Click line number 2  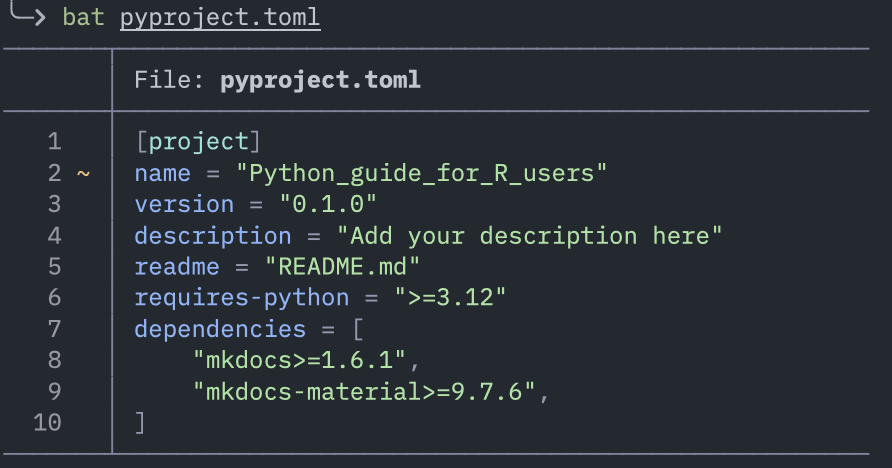pyautogui.click(x=55, y=173)
